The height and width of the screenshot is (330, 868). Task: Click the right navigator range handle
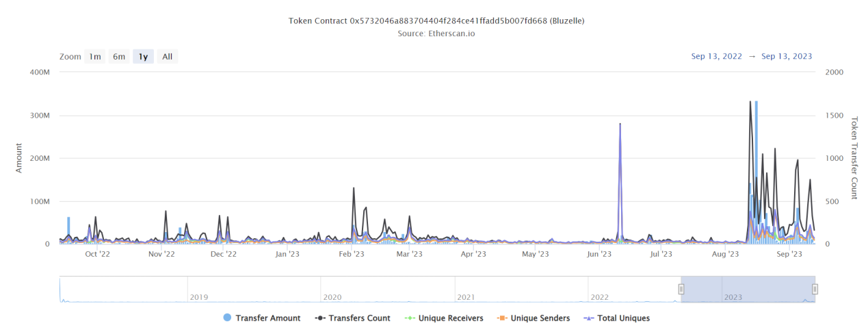pos(815,289)
